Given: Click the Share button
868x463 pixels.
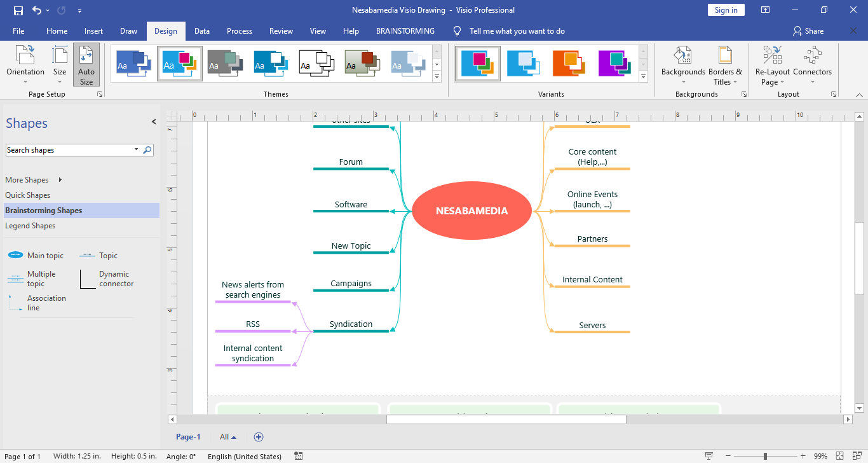Looking at the screenshot, I should point(808,31).
